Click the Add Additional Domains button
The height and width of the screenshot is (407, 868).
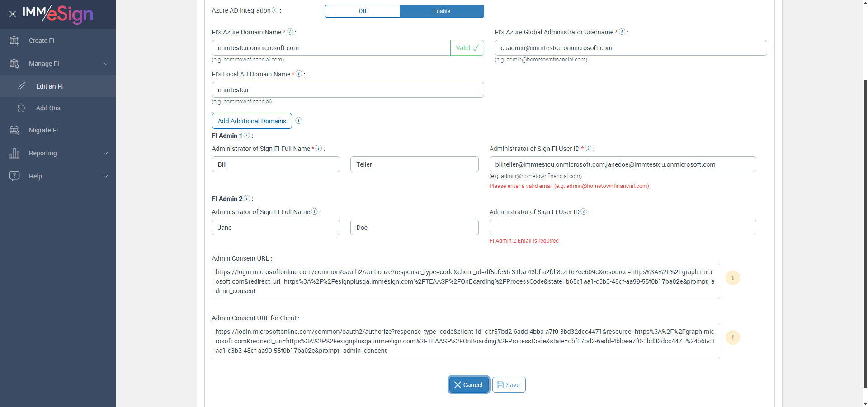(x=252, y=121)
